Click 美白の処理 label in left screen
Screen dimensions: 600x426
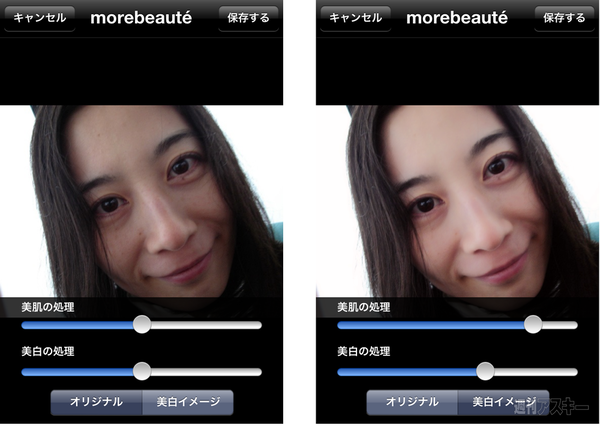tap(48, 351)
